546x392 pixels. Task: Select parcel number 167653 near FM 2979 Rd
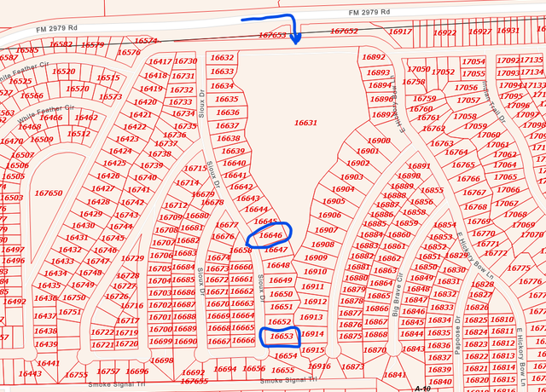(x=273, y=35)
